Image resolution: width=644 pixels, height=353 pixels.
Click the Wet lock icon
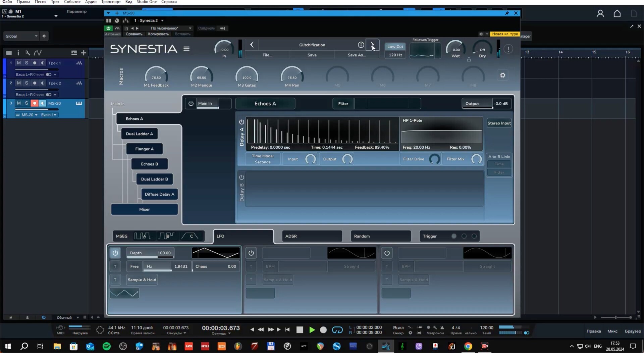[469, 59]
